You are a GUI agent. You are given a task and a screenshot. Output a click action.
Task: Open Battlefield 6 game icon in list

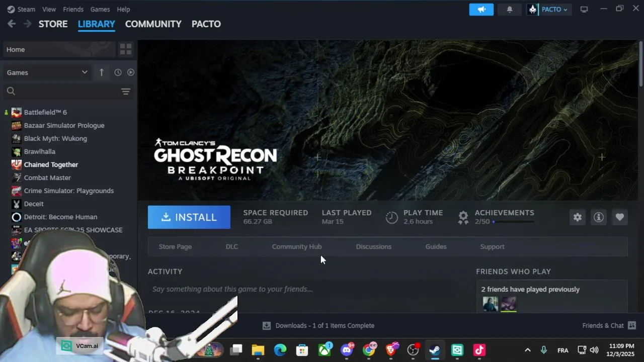coord(17,112)
